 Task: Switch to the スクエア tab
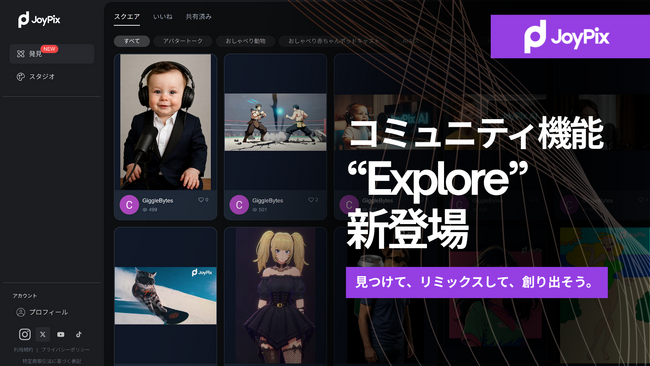click(127, 17)
